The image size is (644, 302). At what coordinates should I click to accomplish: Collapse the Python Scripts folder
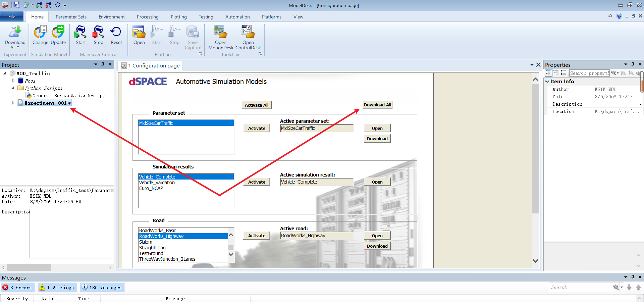coord(13,88)
